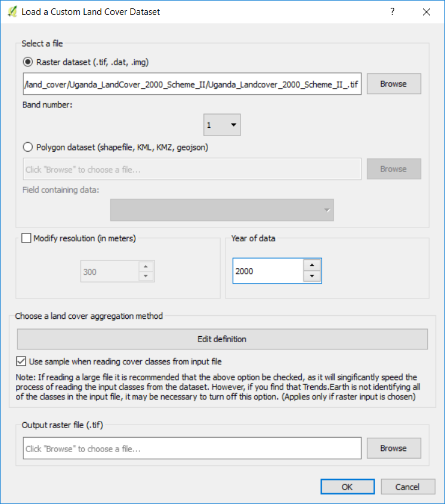
Task: Click the QGIS icon in title bar
Action: point(11,11)
